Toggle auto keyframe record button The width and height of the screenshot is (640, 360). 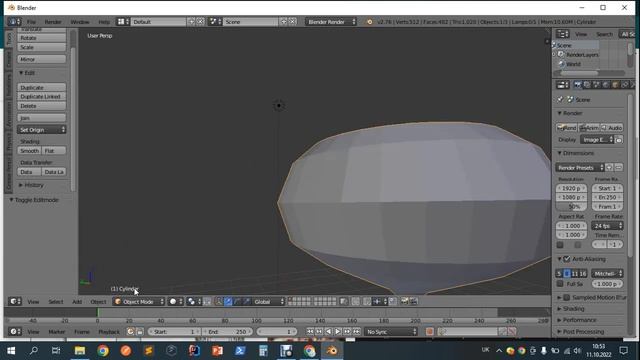[x=429, y=332]
